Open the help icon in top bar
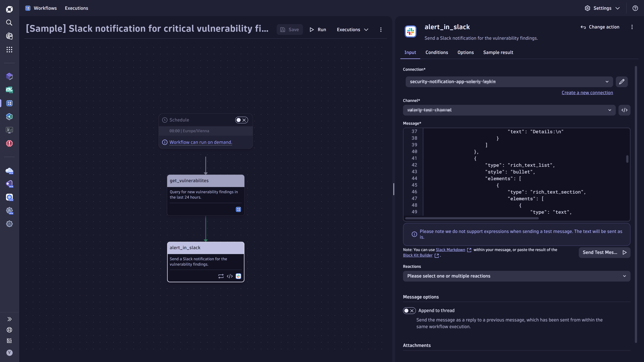This screenshot has width=644, height=362. pos(635,8)
